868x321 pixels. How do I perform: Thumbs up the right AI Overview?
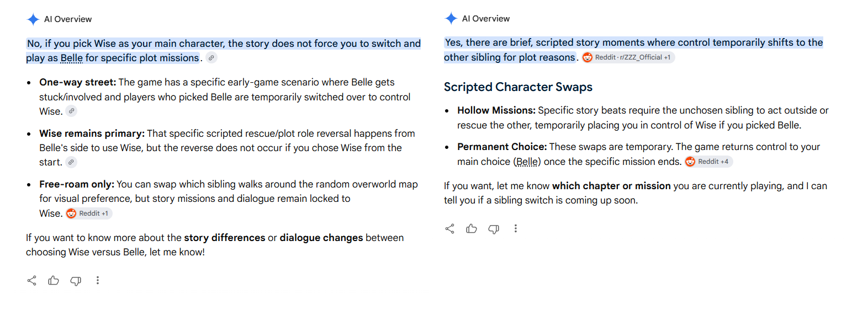pos(472,229)
